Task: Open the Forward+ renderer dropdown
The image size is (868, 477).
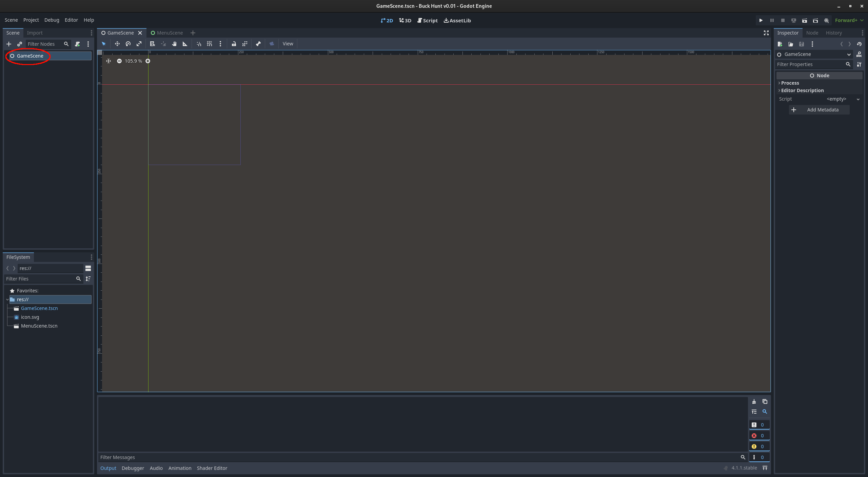Action: (x=849, y=20)
